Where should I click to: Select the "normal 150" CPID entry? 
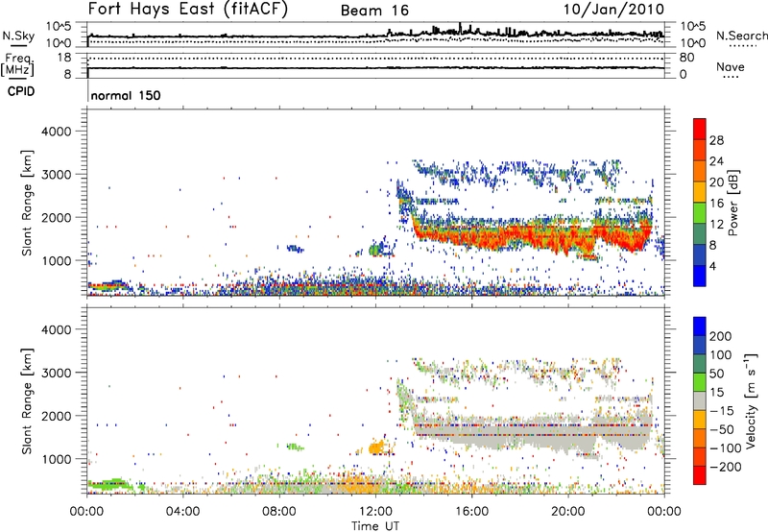pos(126,95)
